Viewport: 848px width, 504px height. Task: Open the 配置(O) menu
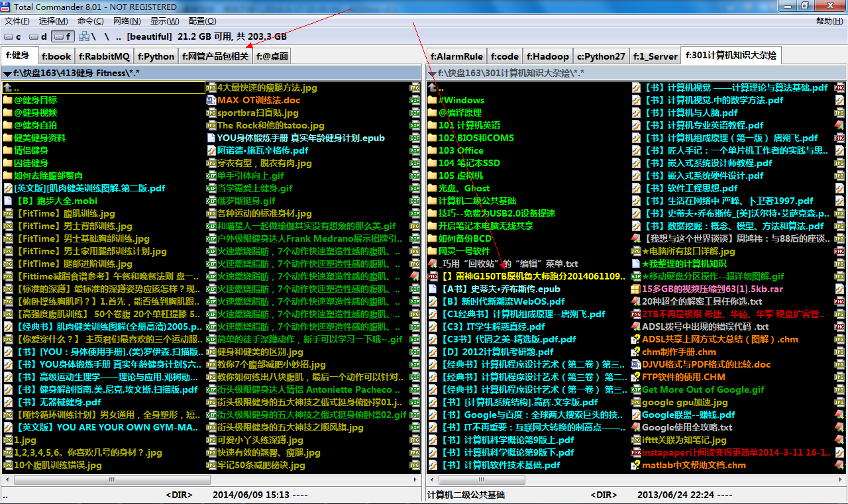pyautogui.click(x=202, y=21)
